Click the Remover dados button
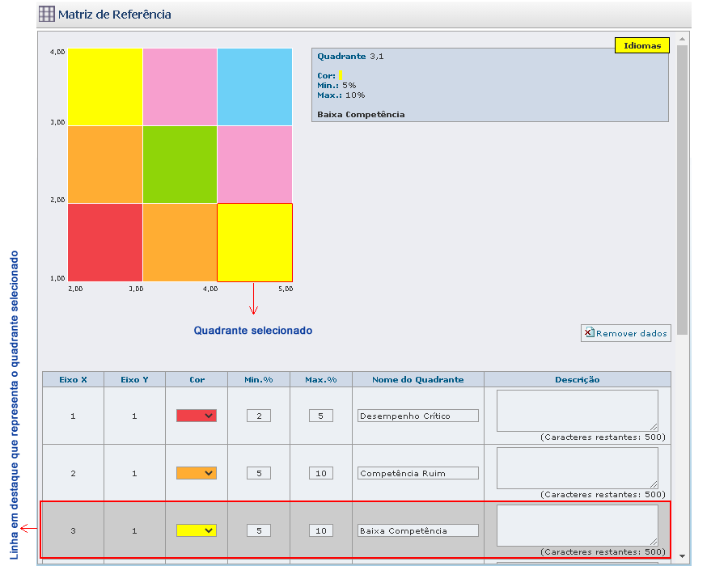The image size is (728, 566). coord(625,333)
